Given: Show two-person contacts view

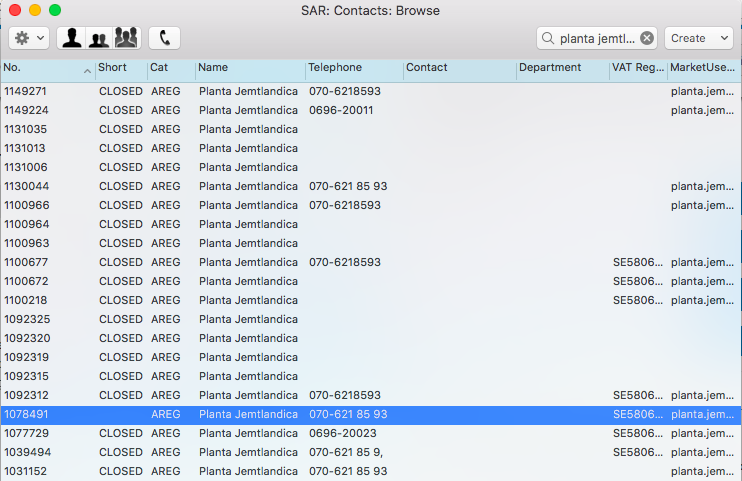Looking at the screenshot, I should (x=99, y=38).
